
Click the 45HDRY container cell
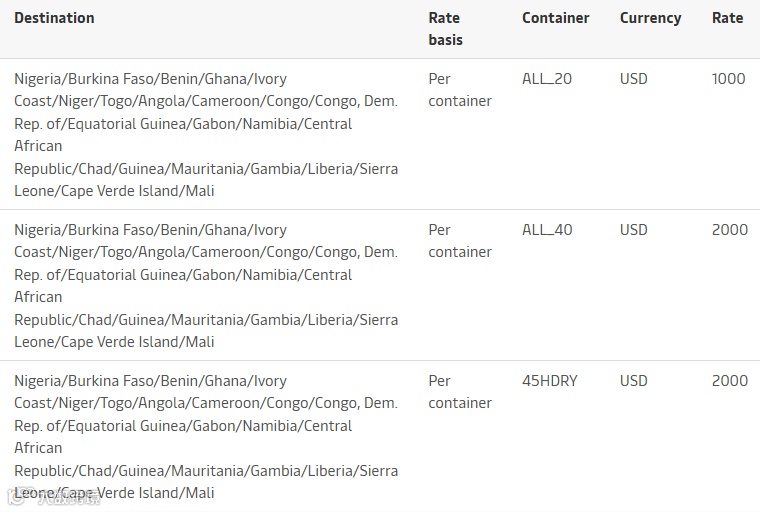click(x=549, y=381)
